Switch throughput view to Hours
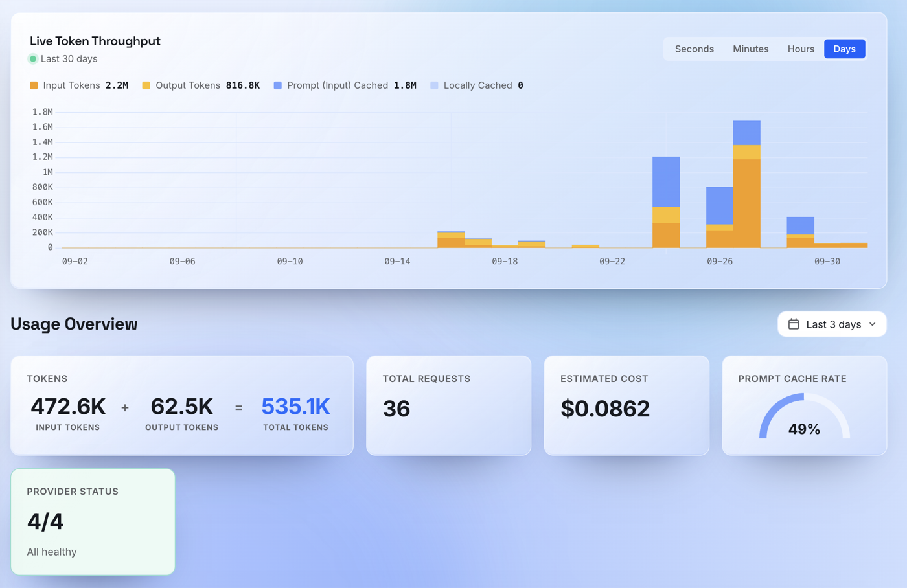This screenshot has height=588, width=907. pos(801,49)
